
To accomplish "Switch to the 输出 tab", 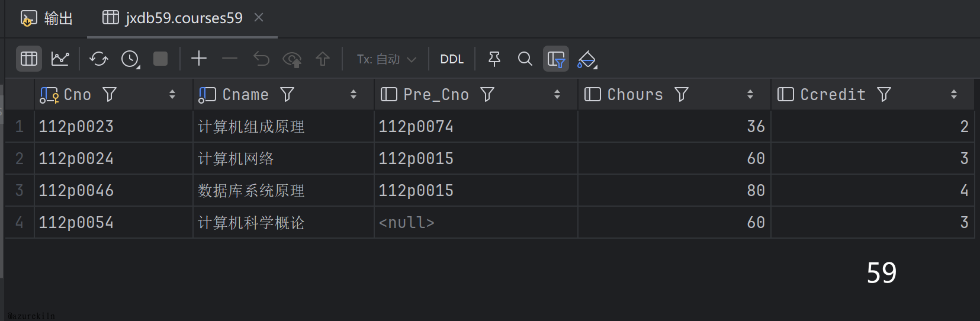I will (47, 18).
